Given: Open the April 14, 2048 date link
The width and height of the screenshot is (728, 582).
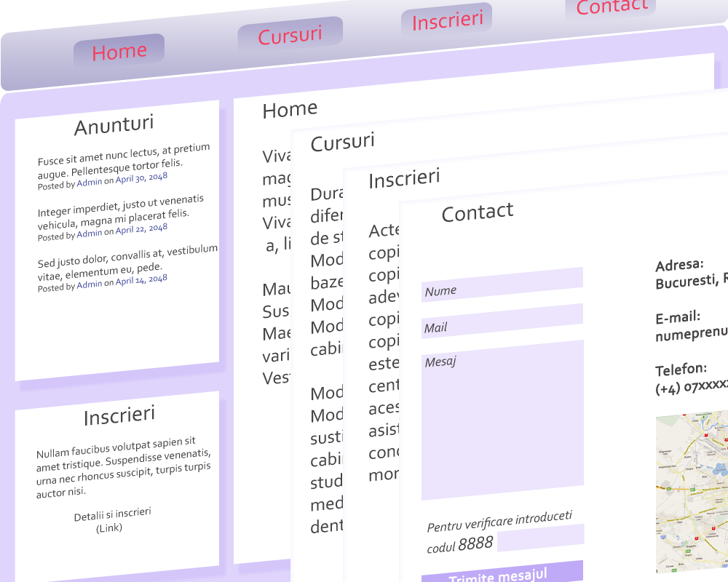Looking at the screenshot, I should pyautogui.click(x=141, y=280).
